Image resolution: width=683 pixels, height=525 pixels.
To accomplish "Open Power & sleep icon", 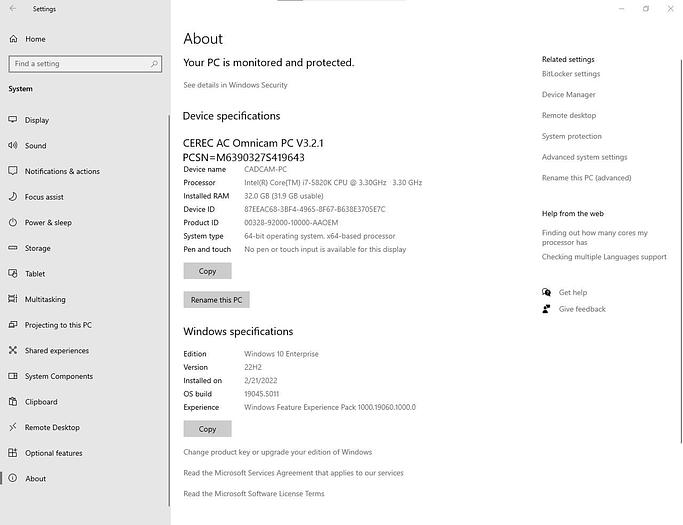I will [14, 223].
